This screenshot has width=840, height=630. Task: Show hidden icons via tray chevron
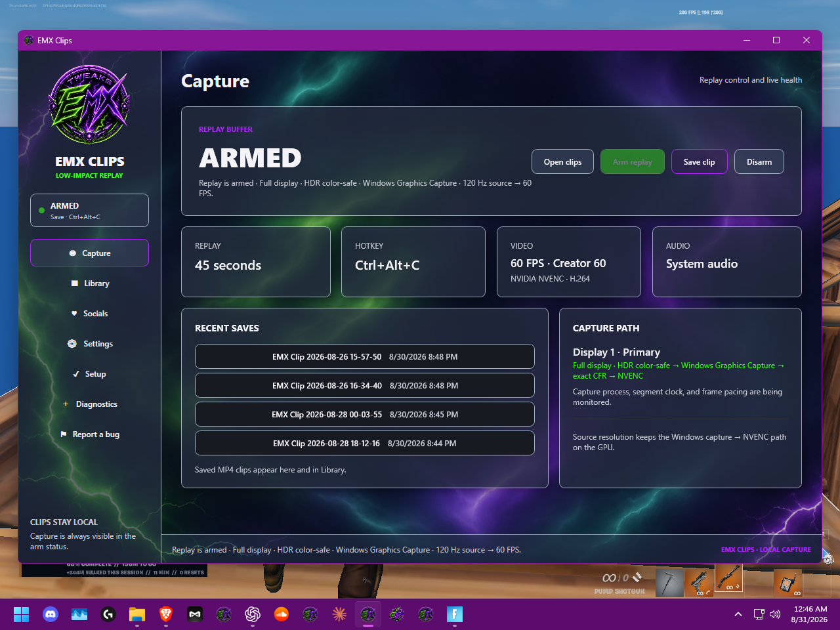(738, 614)
